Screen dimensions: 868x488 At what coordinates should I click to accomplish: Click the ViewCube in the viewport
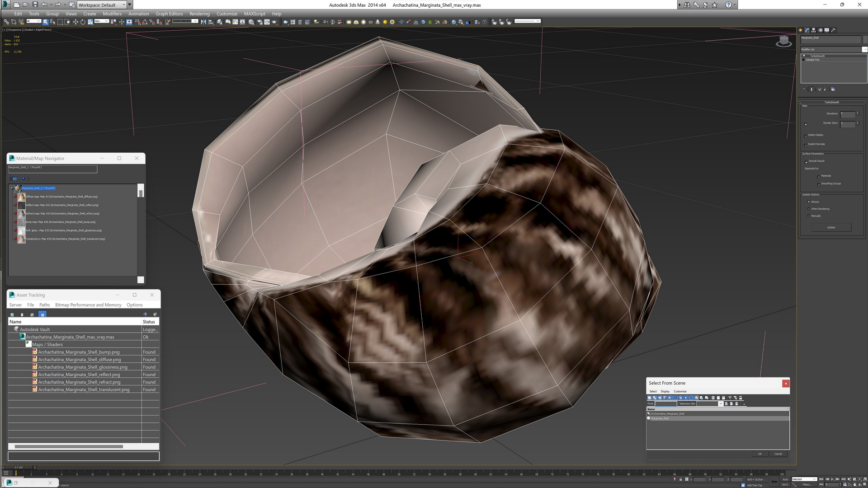(783, 42)
